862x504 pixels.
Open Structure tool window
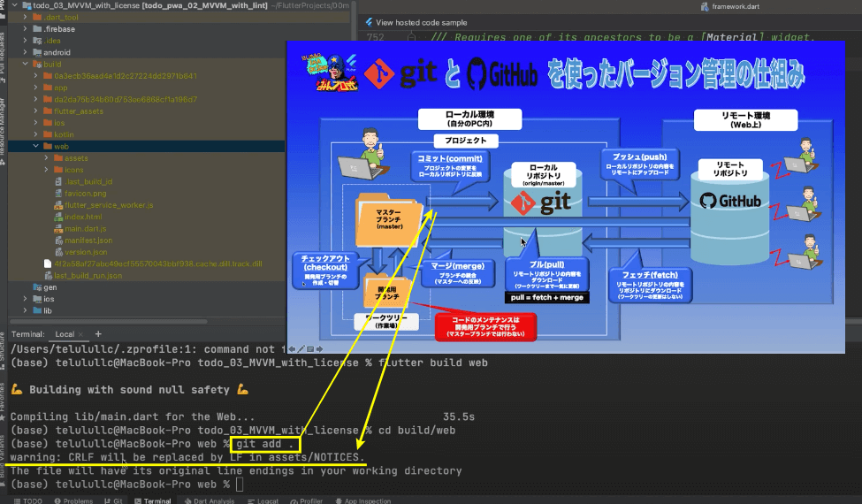pos(3,351)
